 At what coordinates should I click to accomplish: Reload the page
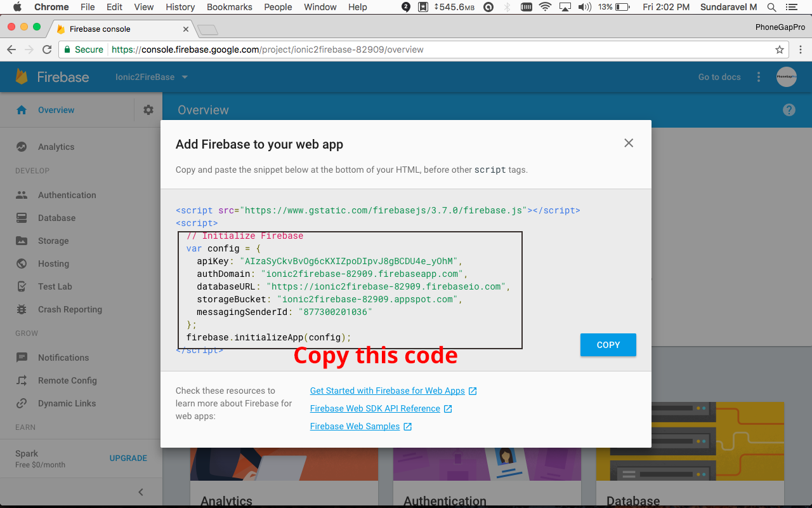47,50
